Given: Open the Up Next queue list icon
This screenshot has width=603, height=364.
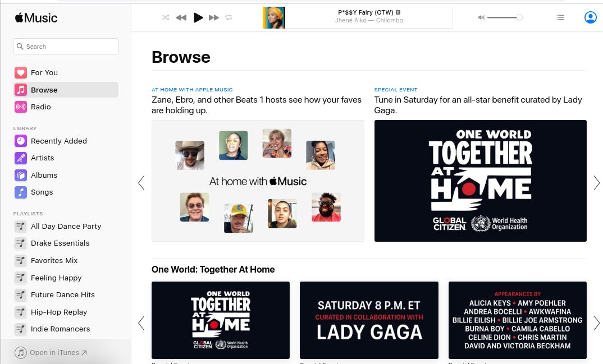Looking at the screenshot, I should pyautogui.click(x=560, y=17).
